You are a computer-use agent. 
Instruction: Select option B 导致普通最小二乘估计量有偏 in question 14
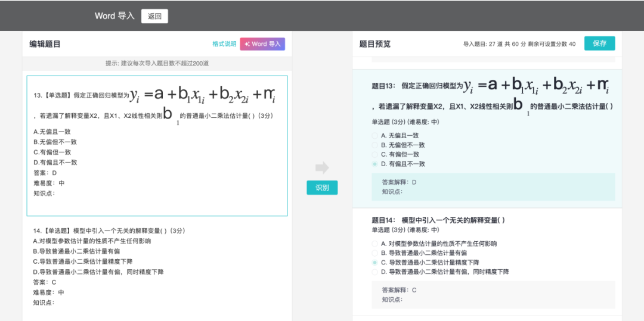[x=375, y=253]
